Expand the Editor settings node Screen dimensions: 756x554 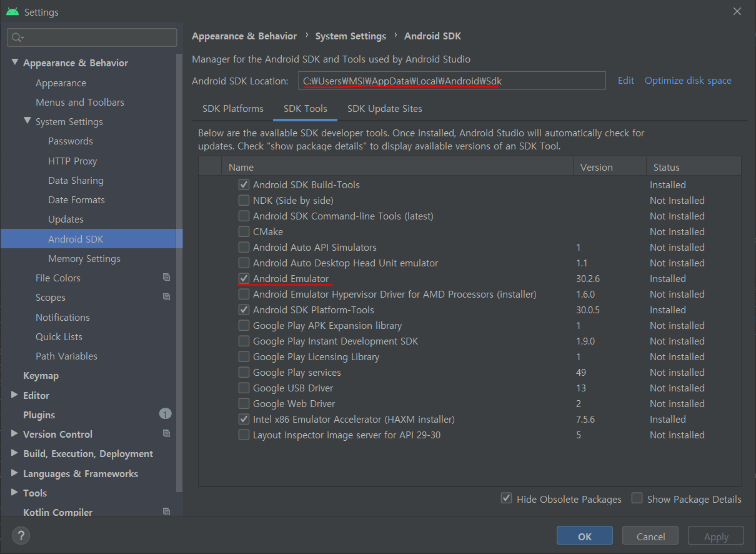click(x=15, y=395)
